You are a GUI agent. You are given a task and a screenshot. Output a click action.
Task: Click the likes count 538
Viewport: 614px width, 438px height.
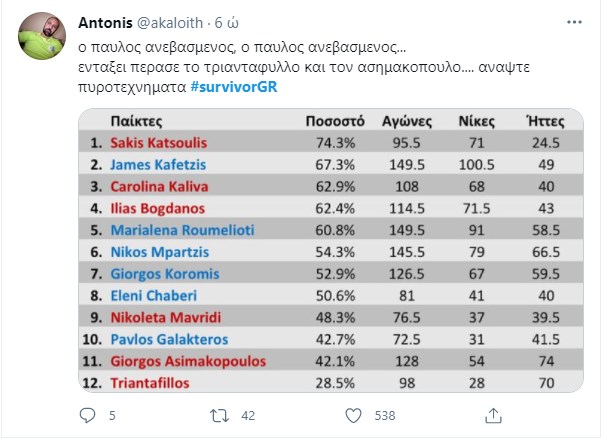tap(385, 416)
